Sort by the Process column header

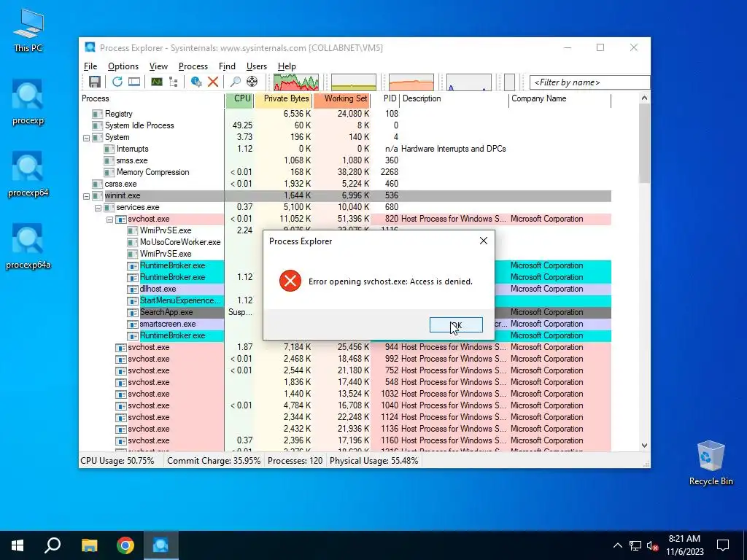[x=152, y=98]
